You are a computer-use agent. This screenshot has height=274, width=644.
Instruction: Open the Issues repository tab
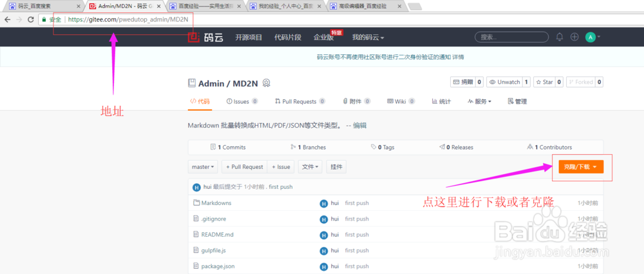(242, 101)
